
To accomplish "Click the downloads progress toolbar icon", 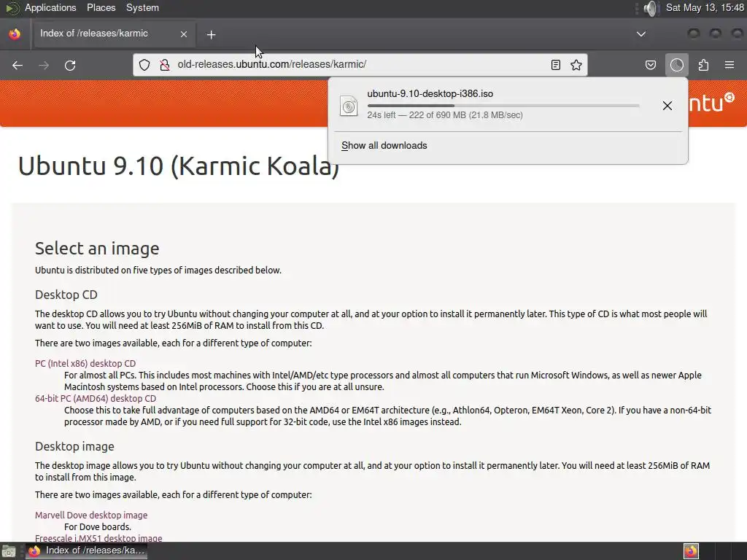I will (x=676, y=65).
